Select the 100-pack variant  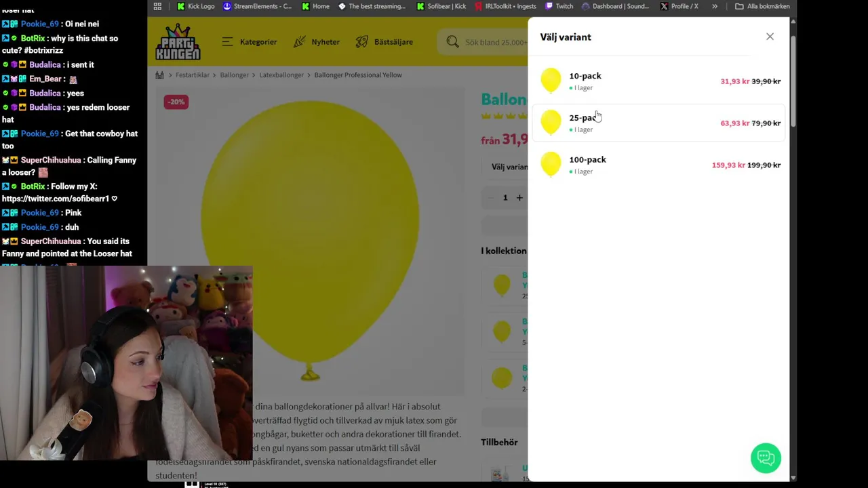pyautogui.click(x=658, y=165)
